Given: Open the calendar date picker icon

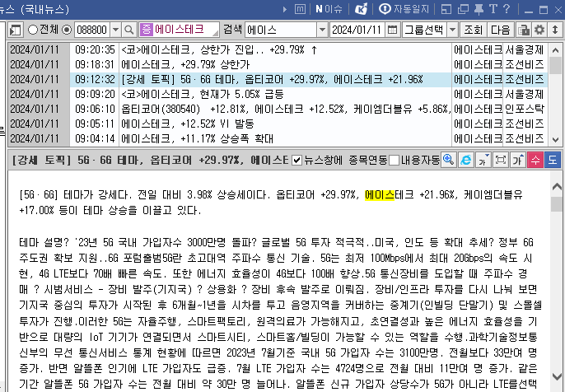Looking at the screenshot, I should pyautogui.click(x=392, y=30).
